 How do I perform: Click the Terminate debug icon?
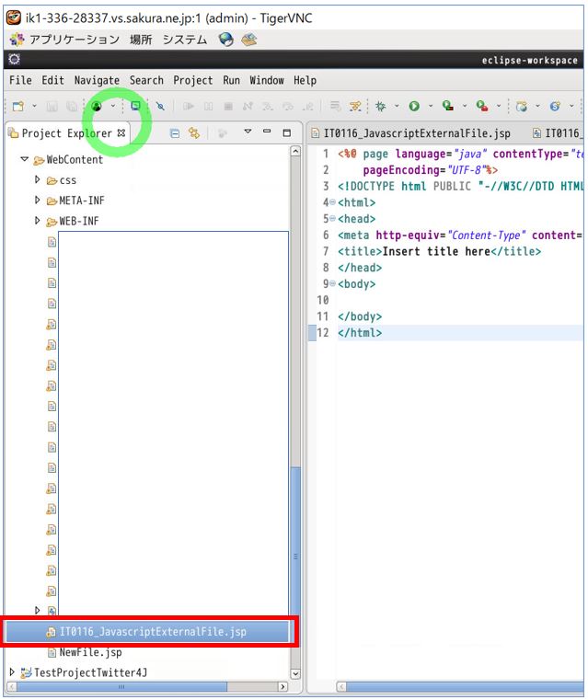pos(228,107)
